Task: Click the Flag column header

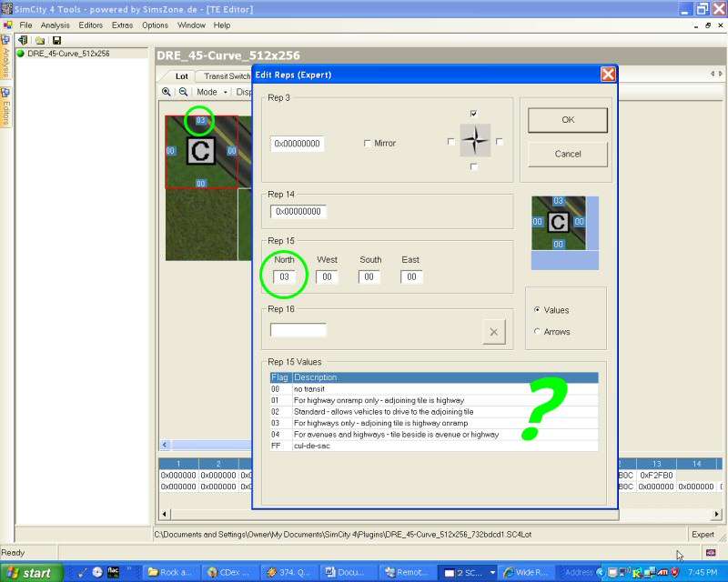Action: point(280,377)
